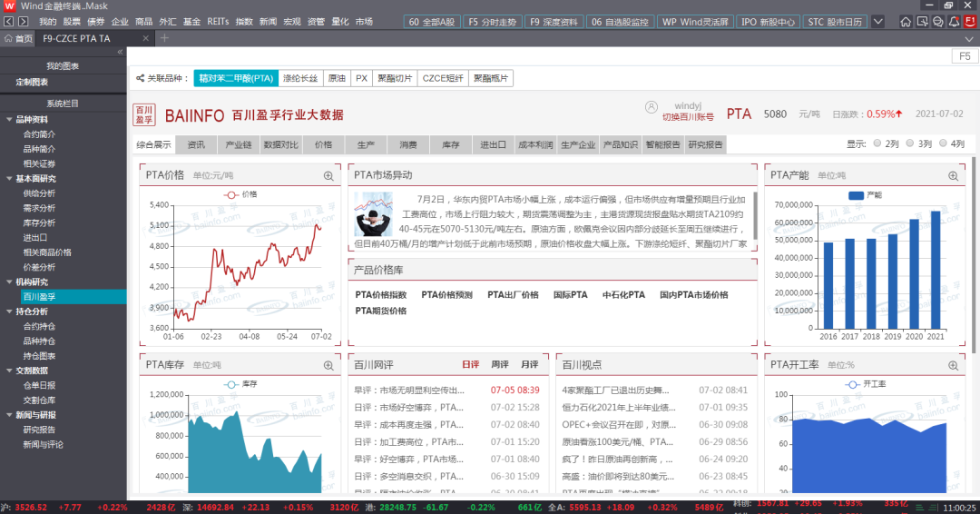This screenshot has width=980, height=514.
Task: Toggle the 产能 legend in PTA产能 chart
Action: (865, 195)
